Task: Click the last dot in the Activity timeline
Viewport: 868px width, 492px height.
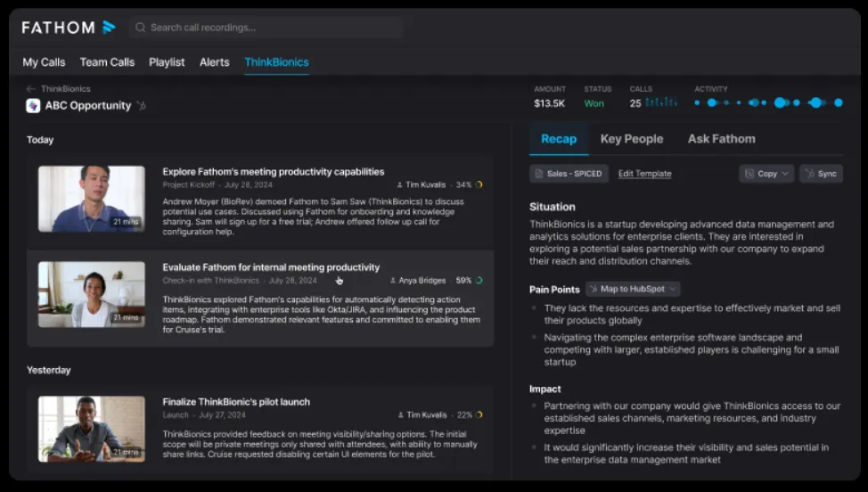Action: point(839,102)
